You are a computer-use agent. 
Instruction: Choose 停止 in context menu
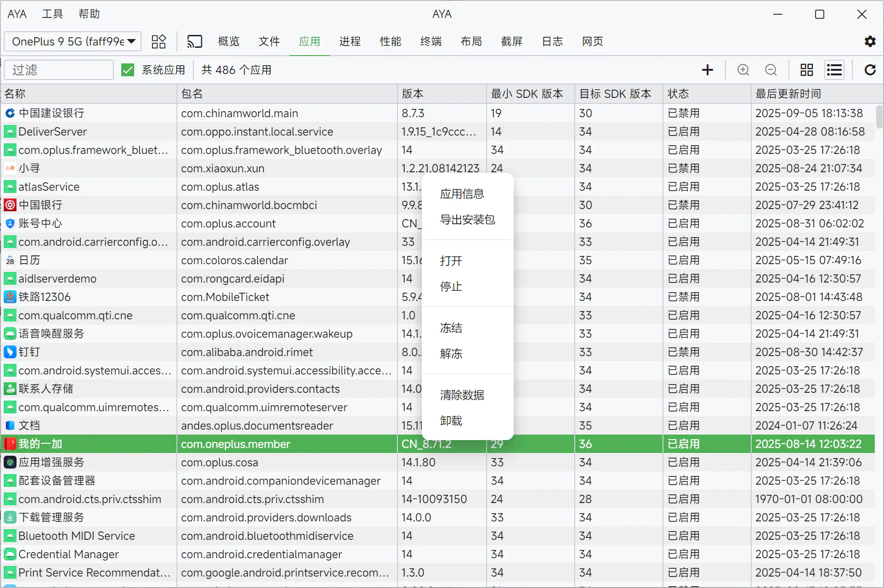pos(467,287)
